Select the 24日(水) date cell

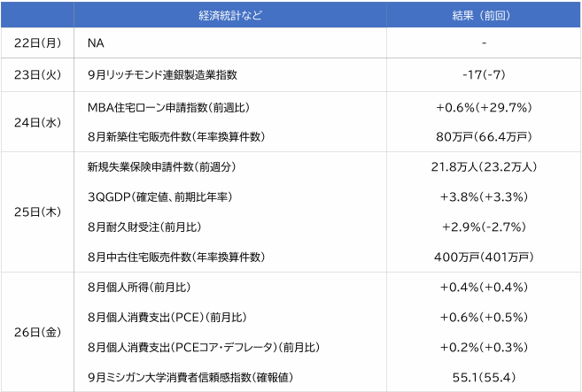pyautogui.click(x=37, y=122)
